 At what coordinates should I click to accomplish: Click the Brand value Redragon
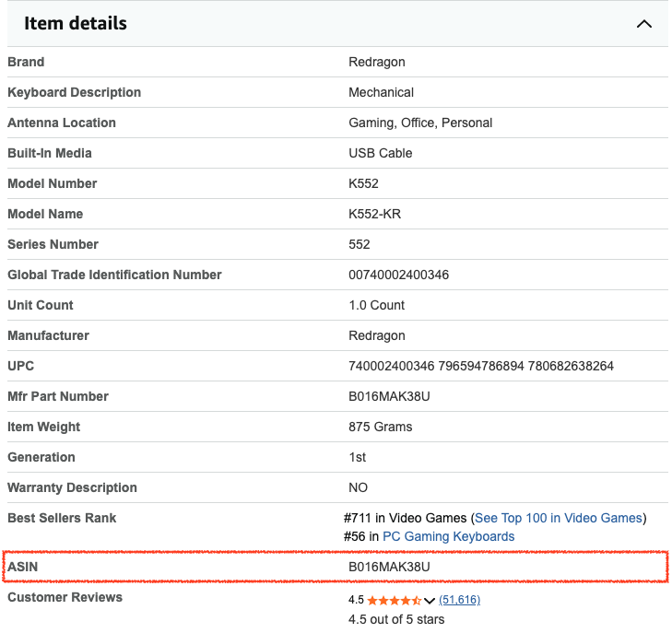pyautogui.click(x=377, y=62)
